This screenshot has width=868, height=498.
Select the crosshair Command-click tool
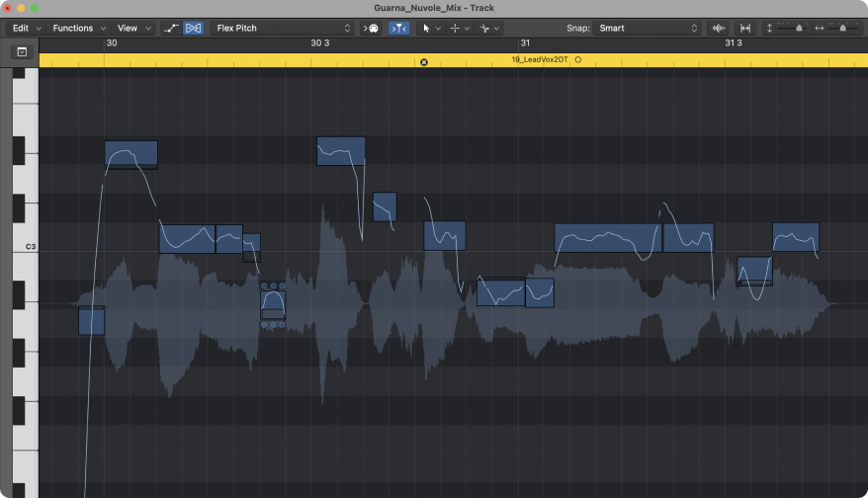coord(455,29)
